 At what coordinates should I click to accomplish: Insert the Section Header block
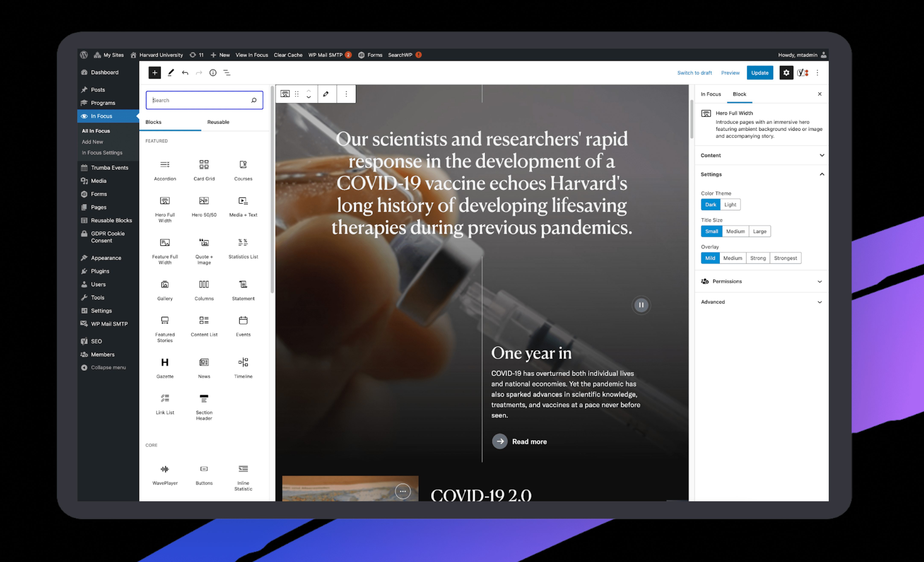pyautogui.click(x=204, y=407)
